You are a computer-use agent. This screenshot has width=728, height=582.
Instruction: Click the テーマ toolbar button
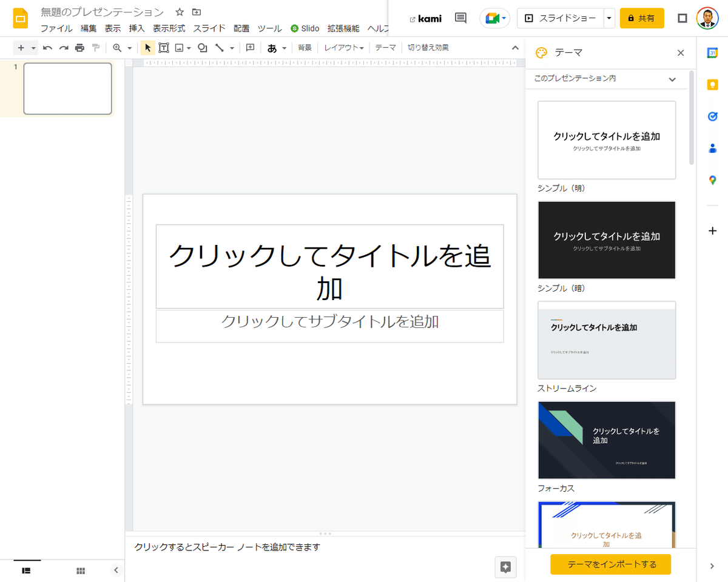(385, 48)
